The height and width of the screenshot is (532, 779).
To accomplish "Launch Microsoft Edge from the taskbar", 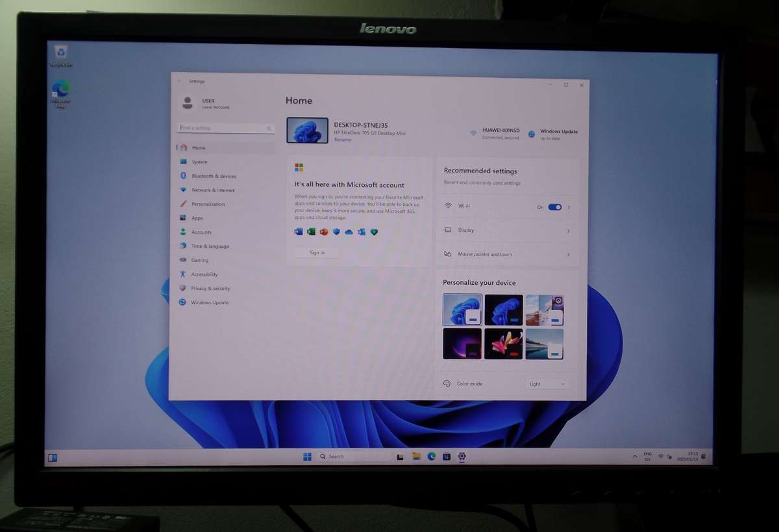I will pyautogui.click(x=430, y=456).
